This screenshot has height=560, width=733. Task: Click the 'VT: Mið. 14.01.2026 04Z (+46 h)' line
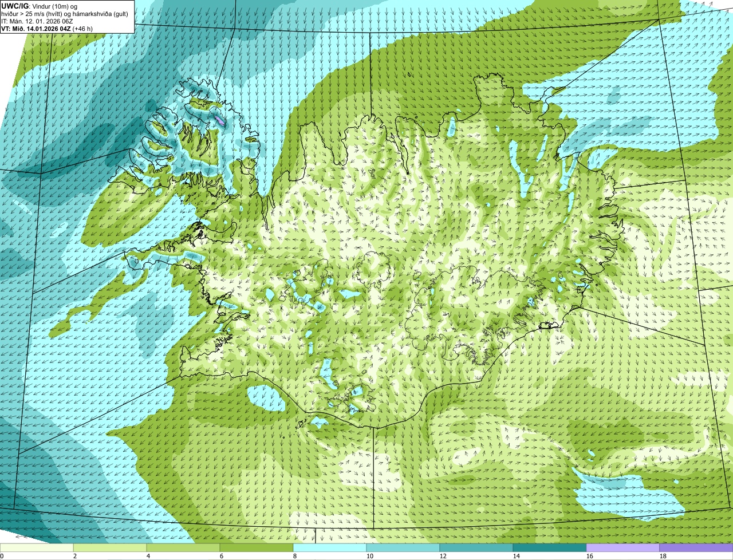coord(47,29)
